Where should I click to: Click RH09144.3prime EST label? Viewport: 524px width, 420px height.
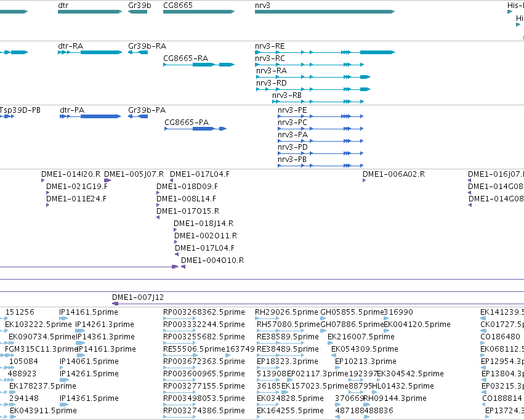[x=395, y=398]
